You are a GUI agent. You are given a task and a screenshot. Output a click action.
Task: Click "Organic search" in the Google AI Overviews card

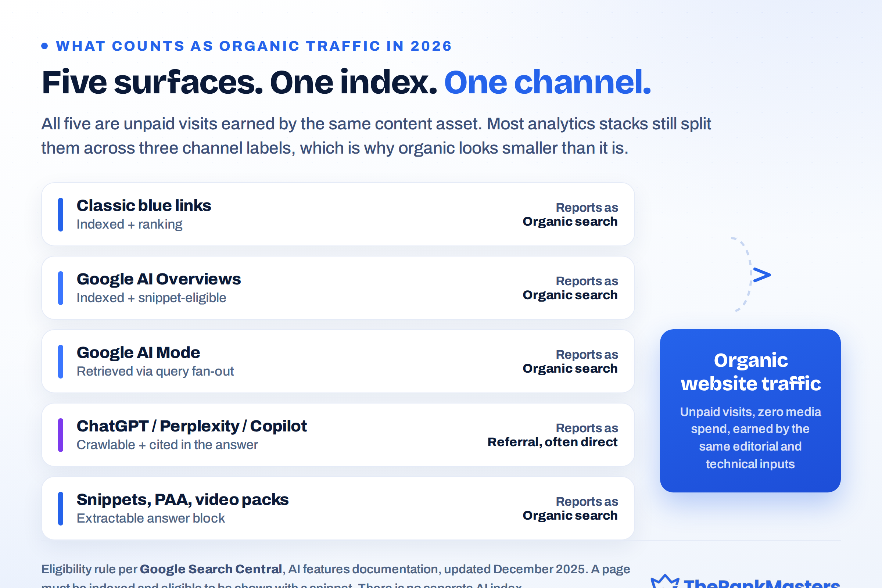570,295
